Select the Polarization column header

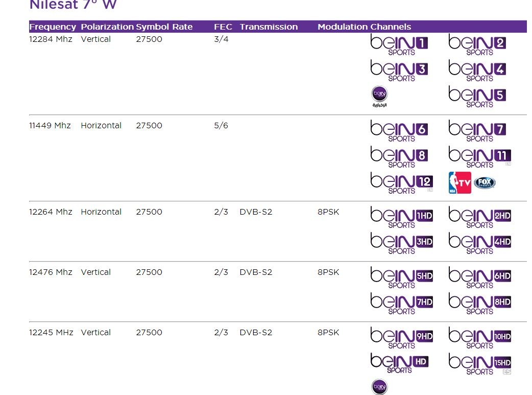point(107,27)
